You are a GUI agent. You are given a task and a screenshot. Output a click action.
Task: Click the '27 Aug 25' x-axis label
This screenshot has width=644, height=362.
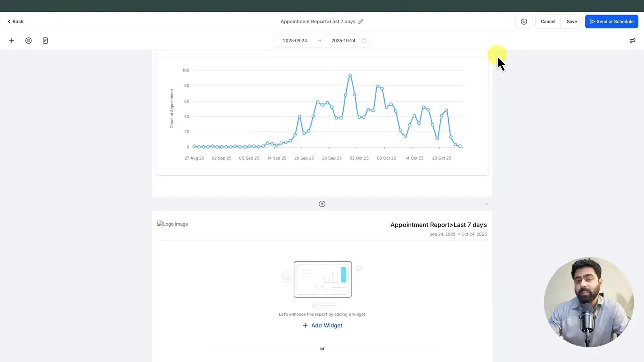pyautogui.click(x=194, y=158)
